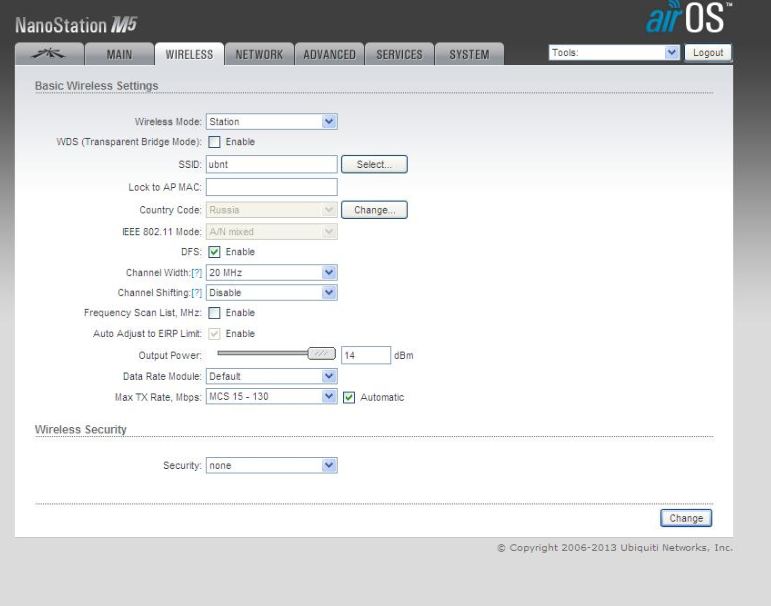Image resolution: width=771 pixels, height=606 pixels.
Task: Click the Output Power slider handle
Action: click(x=321, y=354)
